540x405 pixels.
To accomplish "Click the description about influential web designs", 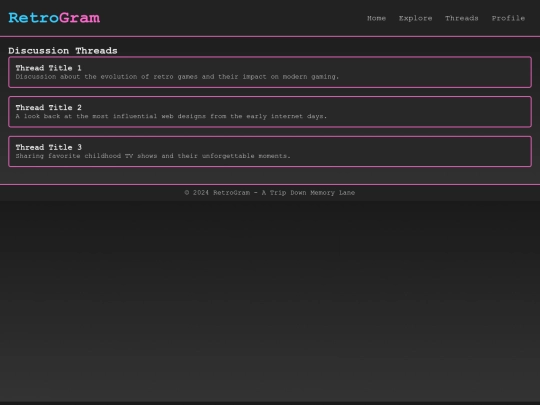I will pyautogui.click(x=171, y=116).
